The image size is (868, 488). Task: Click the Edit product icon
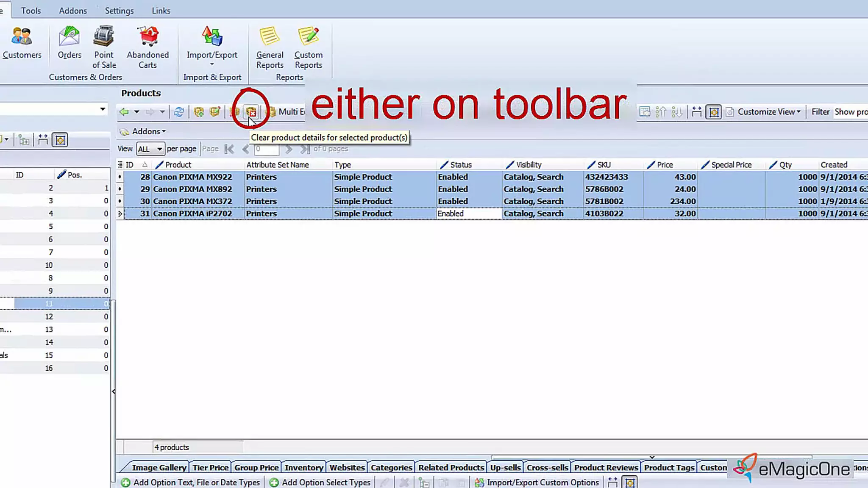coord(215,112)
